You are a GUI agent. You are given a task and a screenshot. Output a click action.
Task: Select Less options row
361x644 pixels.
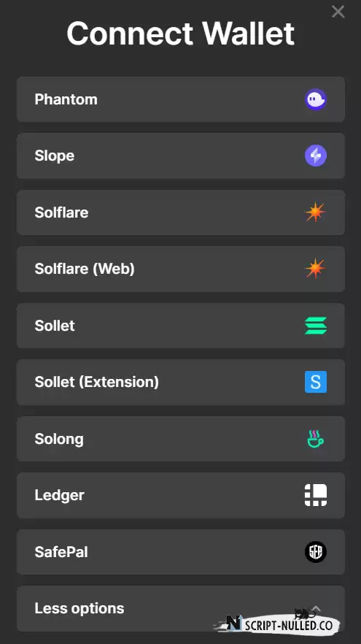click(x=181, y=609)
